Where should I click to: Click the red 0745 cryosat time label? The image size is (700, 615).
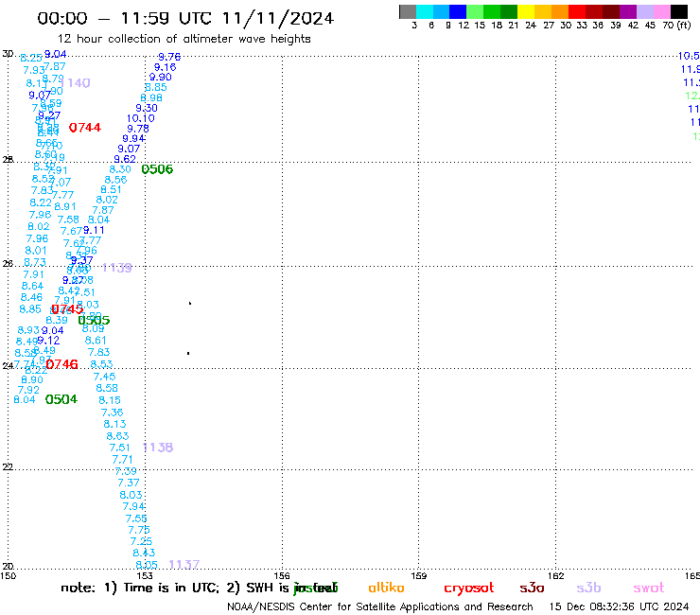67,309
